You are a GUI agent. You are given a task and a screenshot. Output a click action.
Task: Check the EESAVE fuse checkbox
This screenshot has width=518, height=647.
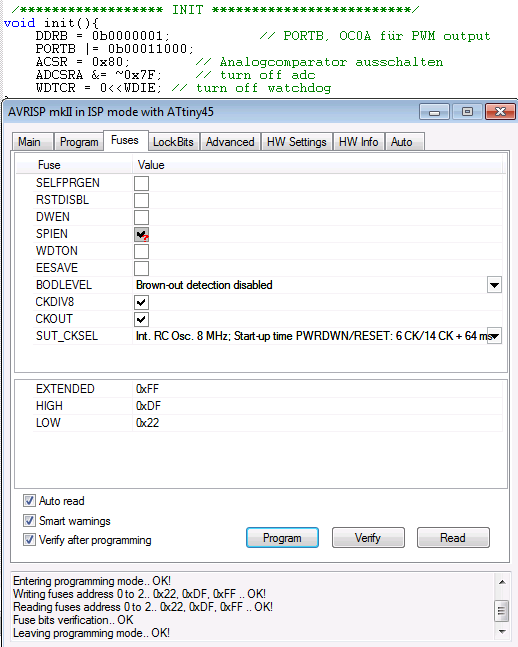[x=141, y=268]
